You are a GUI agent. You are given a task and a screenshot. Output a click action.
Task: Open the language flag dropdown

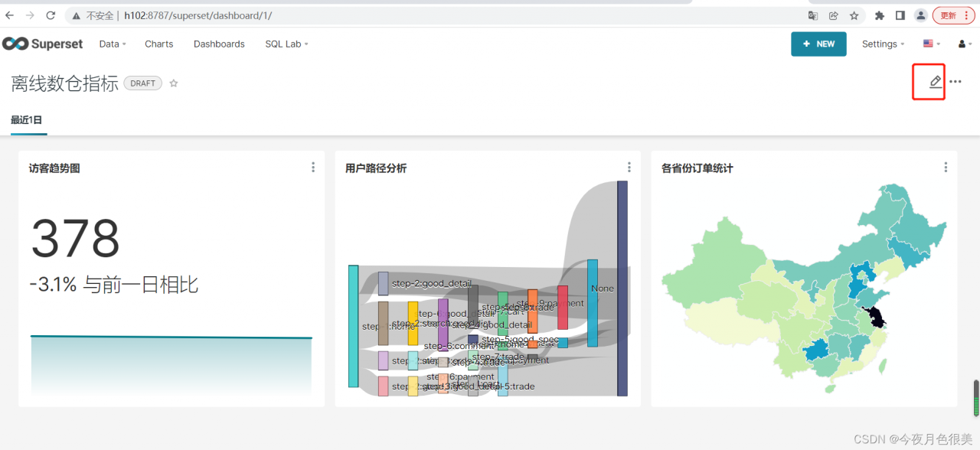pos(928,44)
